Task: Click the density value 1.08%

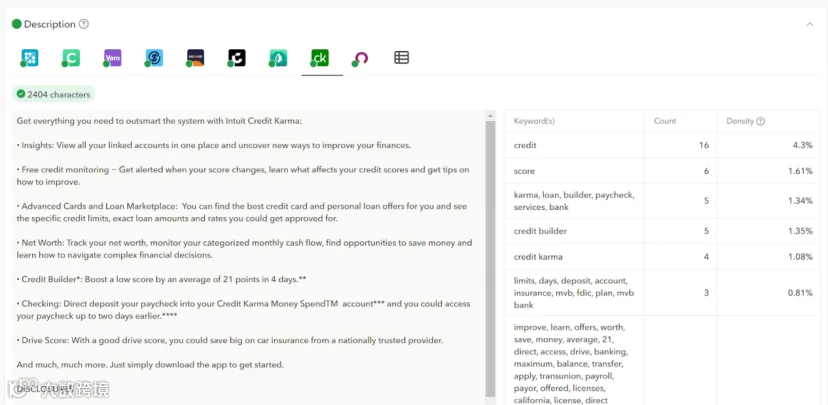Action: [x=801, y=257]
